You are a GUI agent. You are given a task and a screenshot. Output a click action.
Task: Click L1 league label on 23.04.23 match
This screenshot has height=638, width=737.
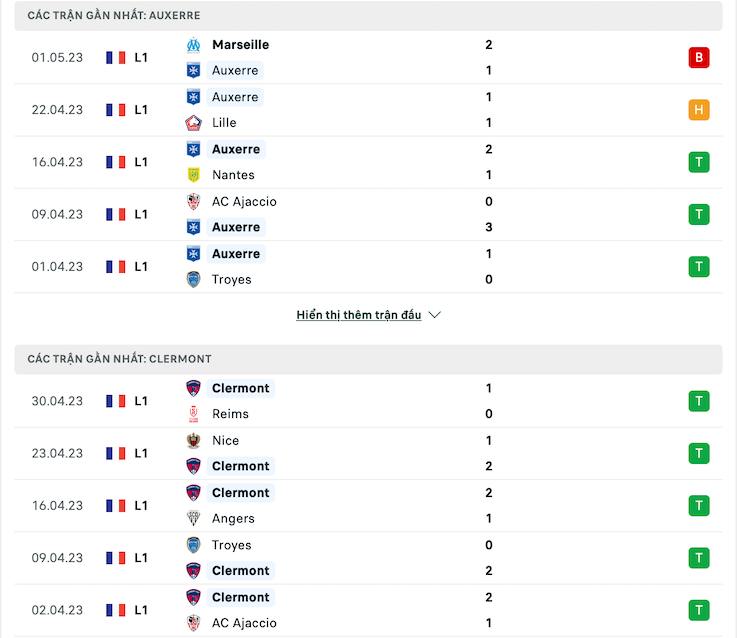tap(141, 454)
